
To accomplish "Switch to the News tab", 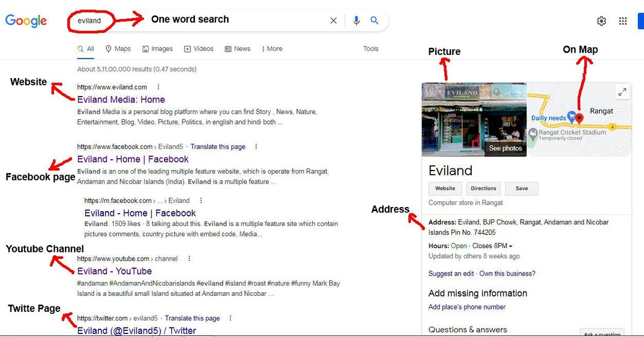I will [x=237, y=48].
